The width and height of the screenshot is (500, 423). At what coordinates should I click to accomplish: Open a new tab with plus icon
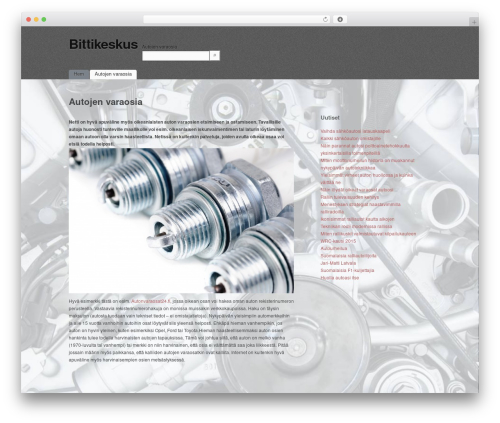click(x=474, y=22)
